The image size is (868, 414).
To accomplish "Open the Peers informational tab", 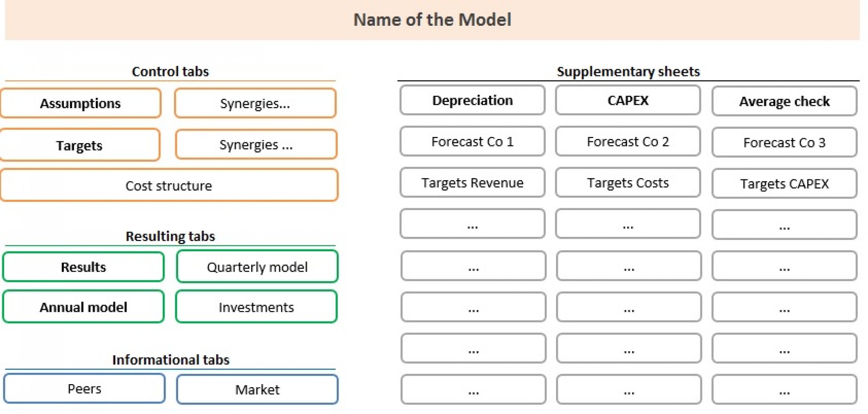I will (x=85, y=389).
